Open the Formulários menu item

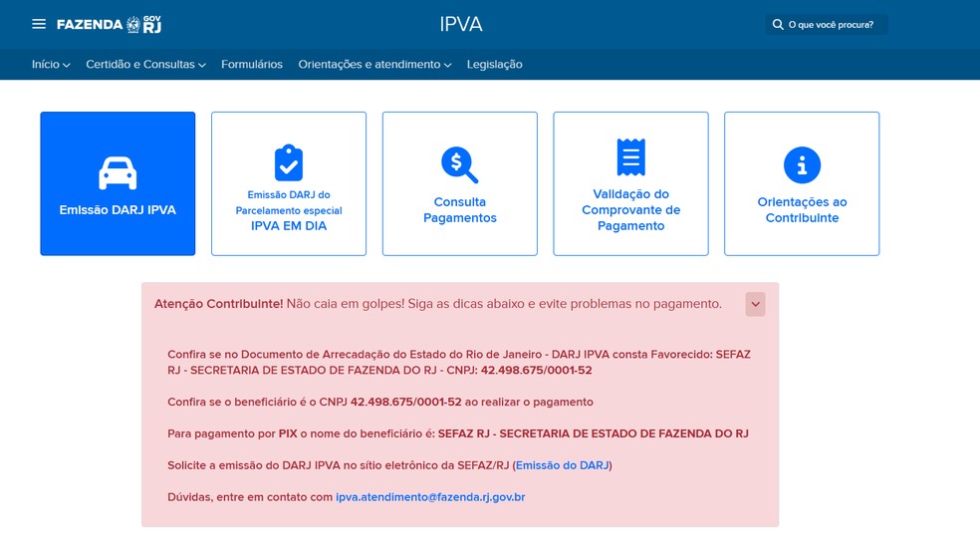pyautogui.click(x=252, y=65)
